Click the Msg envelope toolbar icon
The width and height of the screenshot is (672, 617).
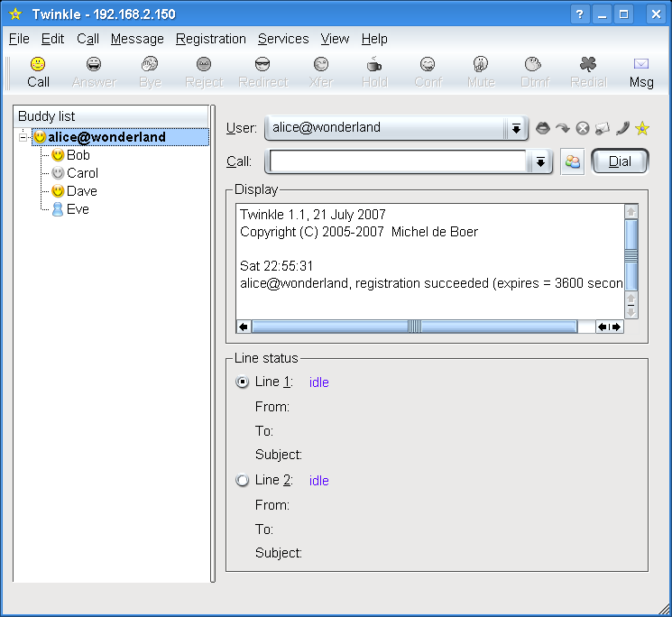(x=641, y=65)
